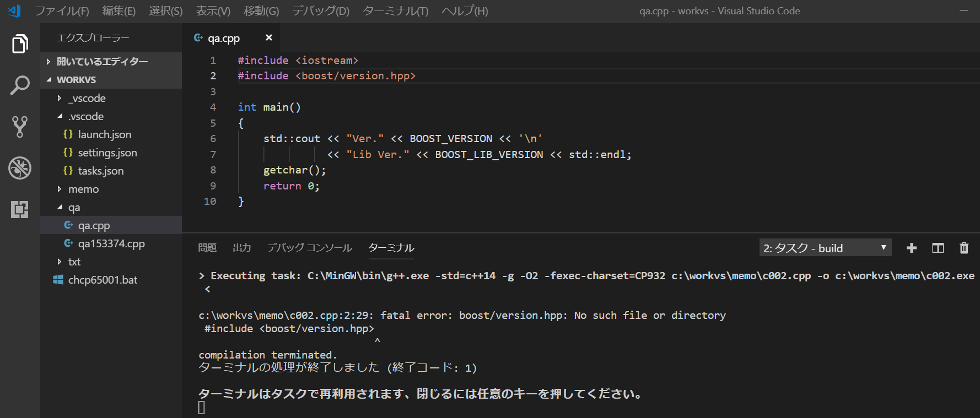Image resolution: width=980 pixels, height=418 pixels.
Task: Open the 編集(E) menu
Action: pyautogui.click(x=119, y=11)
